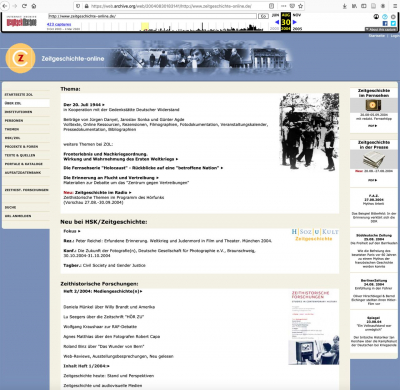Select highlighted year in capture timeline
The height and width of the screenshot is (390, 400).
(x=145, y=27)
